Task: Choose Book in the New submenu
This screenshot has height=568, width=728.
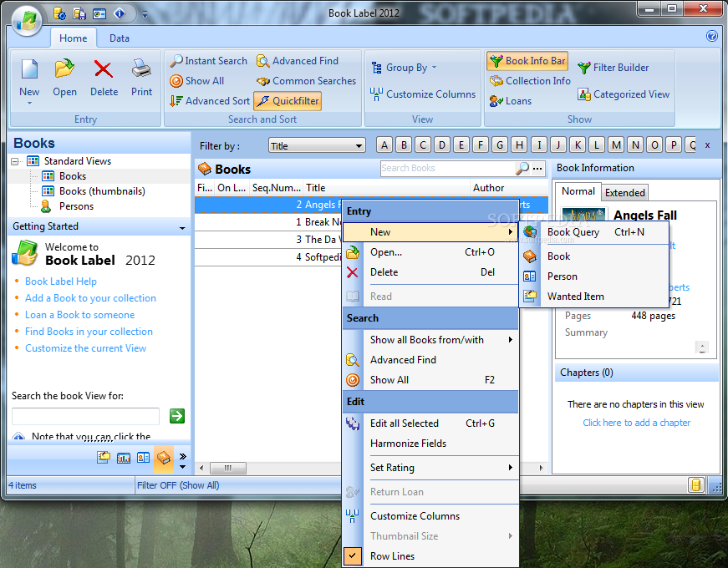Action: [x=593, y=256]
